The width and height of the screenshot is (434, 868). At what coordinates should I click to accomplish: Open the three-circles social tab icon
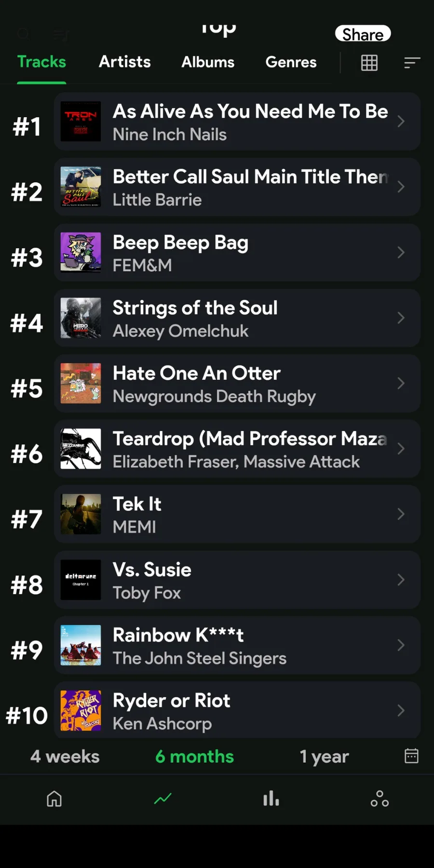pyautogui.click(x=380, y=799)
